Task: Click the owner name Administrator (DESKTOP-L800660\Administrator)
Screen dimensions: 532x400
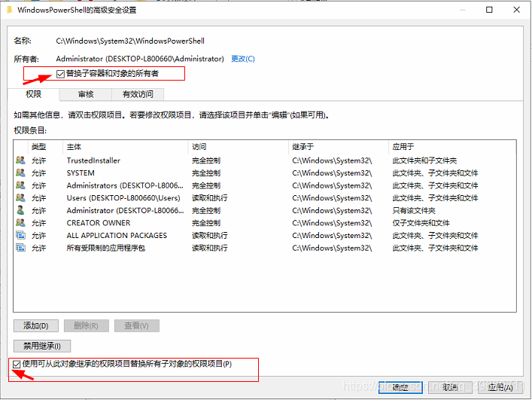Action: [140, 59]
